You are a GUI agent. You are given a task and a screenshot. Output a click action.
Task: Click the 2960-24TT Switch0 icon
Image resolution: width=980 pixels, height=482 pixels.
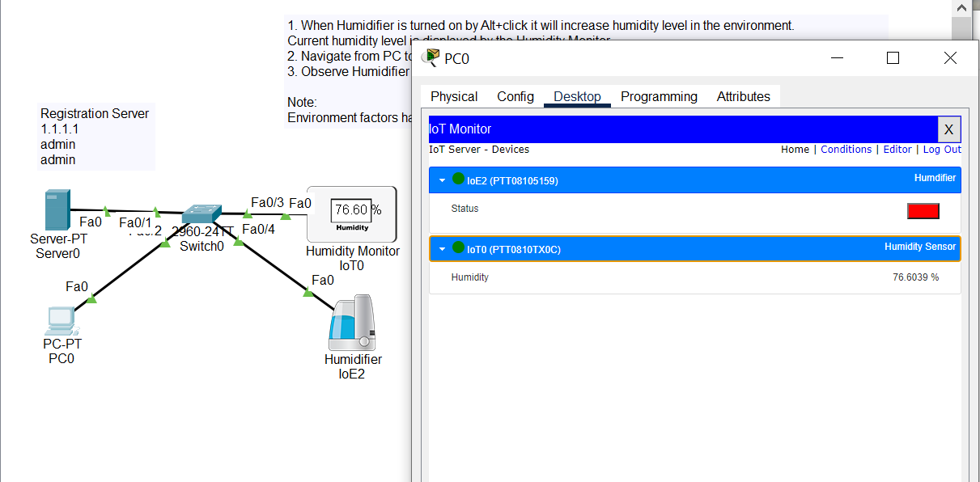(x=202, y=214)
